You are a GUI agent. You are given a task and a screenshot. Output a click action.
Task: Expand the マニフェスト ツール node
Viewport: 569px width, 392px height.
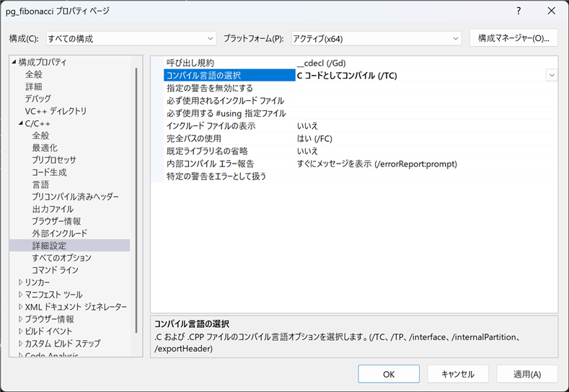tap(21, 295)
